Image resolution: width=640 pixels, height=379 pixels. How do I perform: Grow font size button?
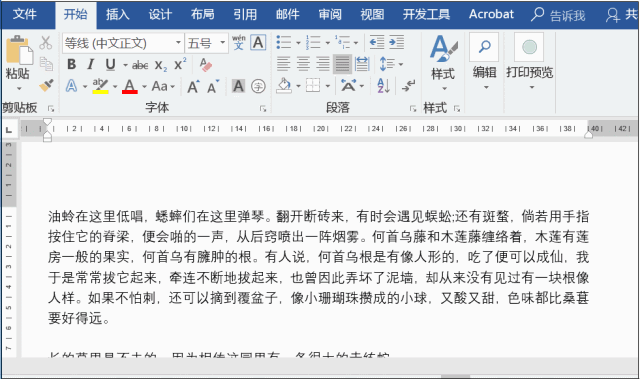click(x=193, y=86)
